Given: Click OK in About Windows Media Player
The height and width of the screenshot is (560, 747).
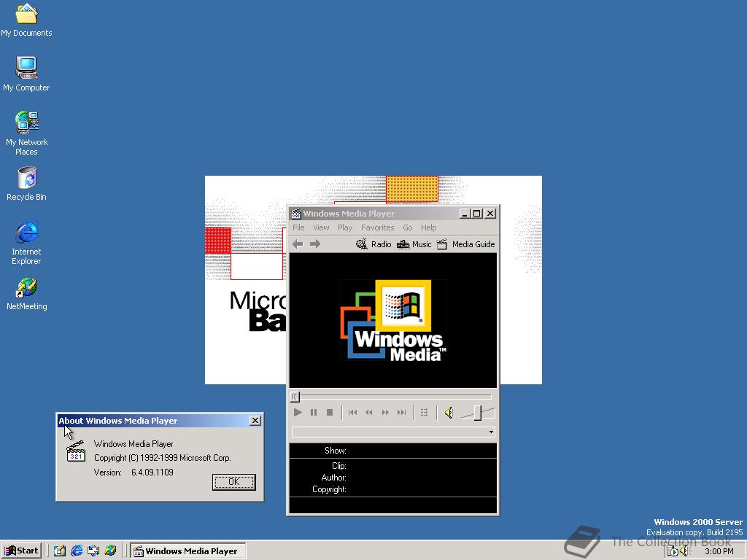Looking at the screenshot, I should 234,482.
